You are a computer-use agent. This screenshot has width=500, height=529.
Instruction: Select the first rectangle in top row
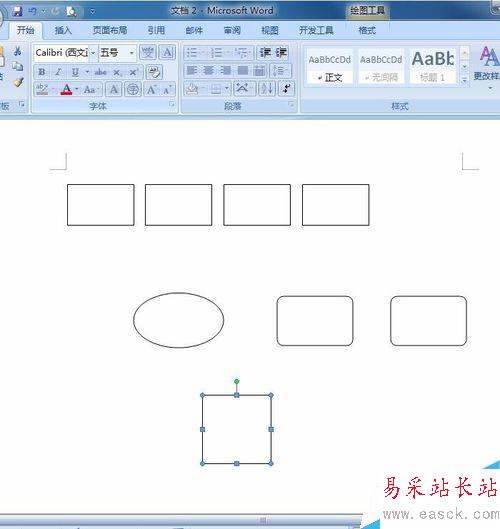101,205
